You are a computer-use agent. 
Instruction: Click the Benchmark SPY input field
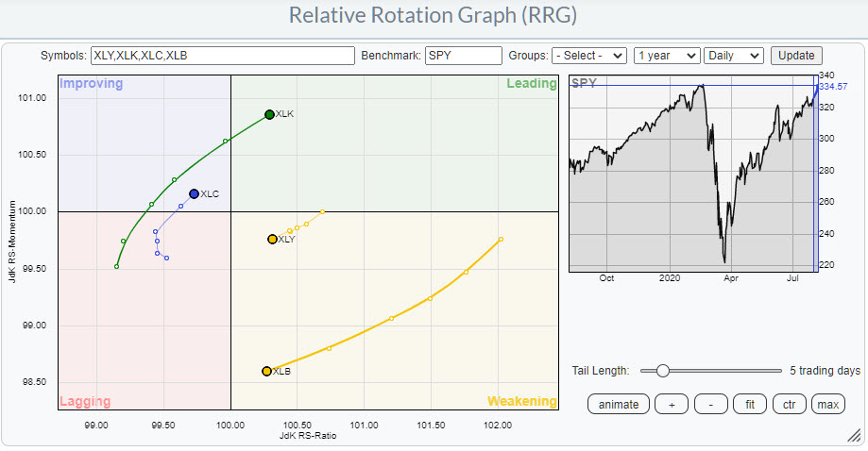pos(463,56)
